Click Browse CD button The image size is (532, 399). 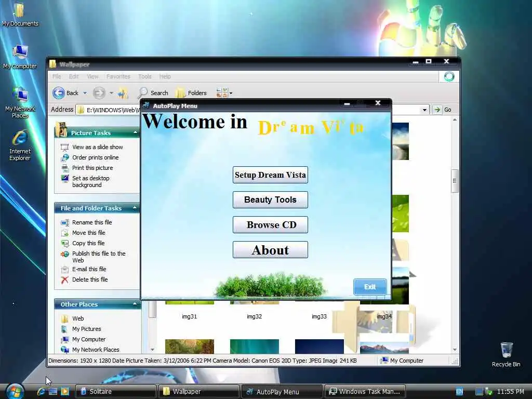(270, 224)
